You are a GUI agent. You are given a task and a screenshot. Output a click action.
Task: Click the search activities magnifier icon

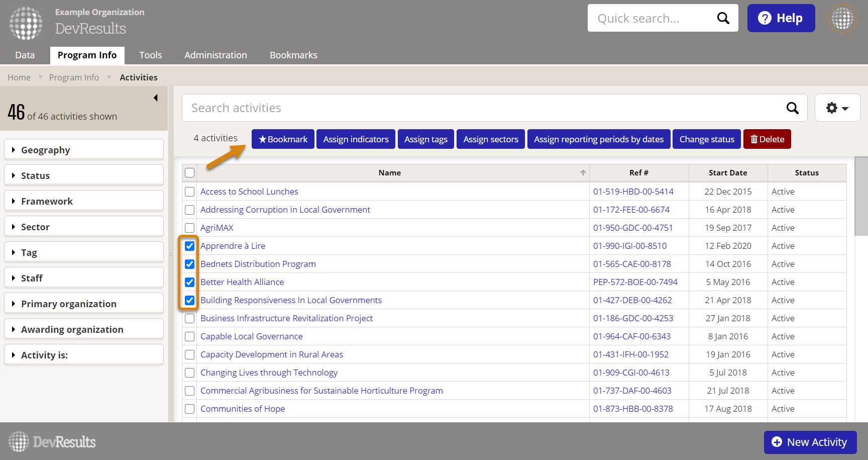792,108
